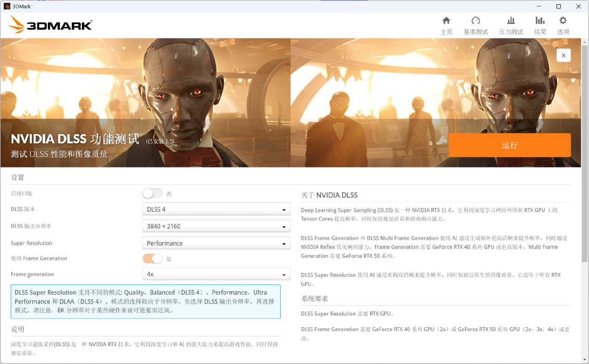Viewport: 589px width, 364px height.
Task: Disable the 使用 Frame Generation switch
Action: pos(152,259)
